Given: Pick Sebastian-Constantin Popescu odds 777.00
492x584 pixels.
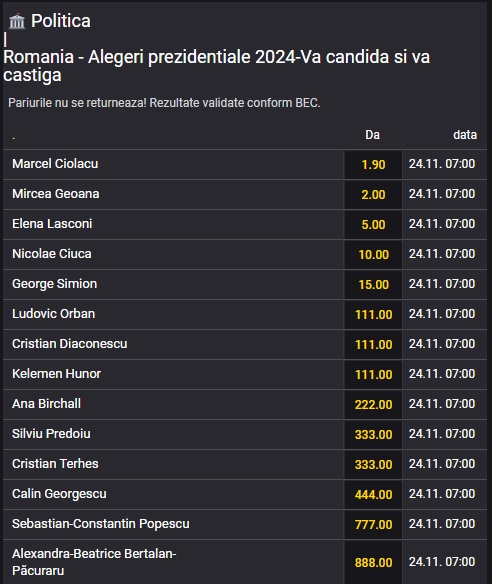Looking at the screenshot, I should coord(373,524).
